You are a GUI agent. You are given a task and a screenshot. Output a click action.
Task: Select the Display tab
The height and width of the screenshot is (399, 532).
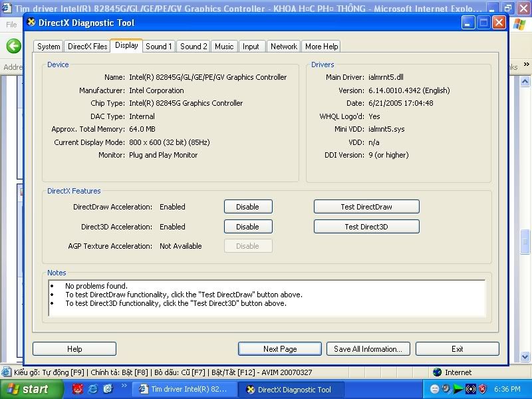(x=126, y=45)
